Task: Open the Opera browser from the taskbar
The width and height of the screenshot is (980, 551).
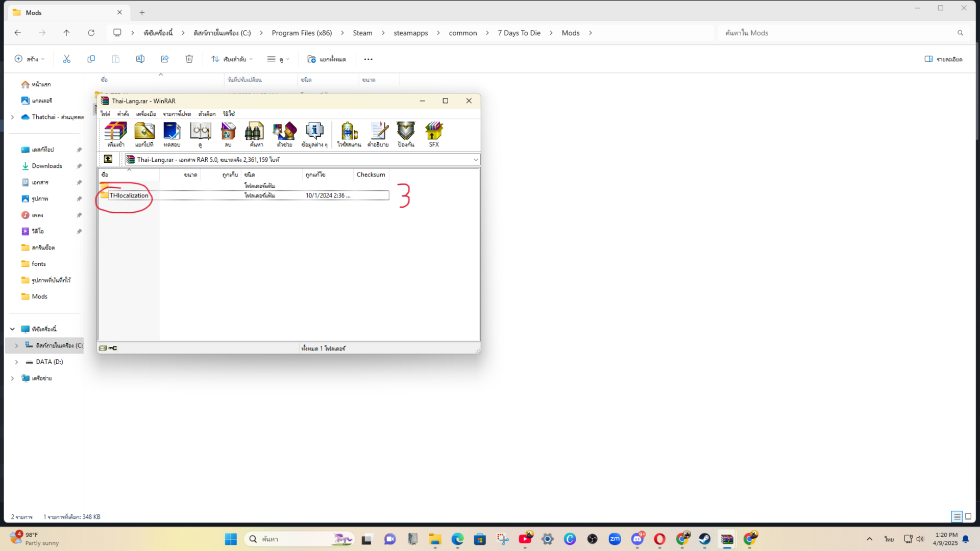Action: point(659,539)
